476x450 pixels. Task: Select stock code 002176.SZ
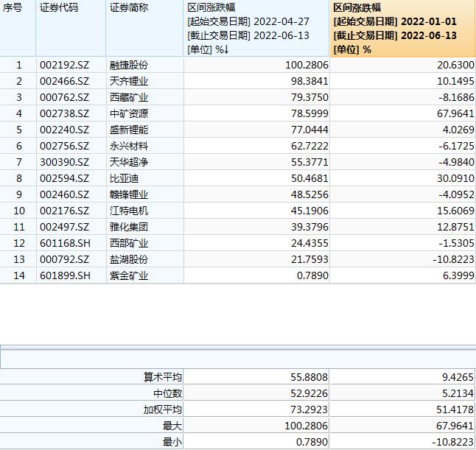[x=64, y=211]
